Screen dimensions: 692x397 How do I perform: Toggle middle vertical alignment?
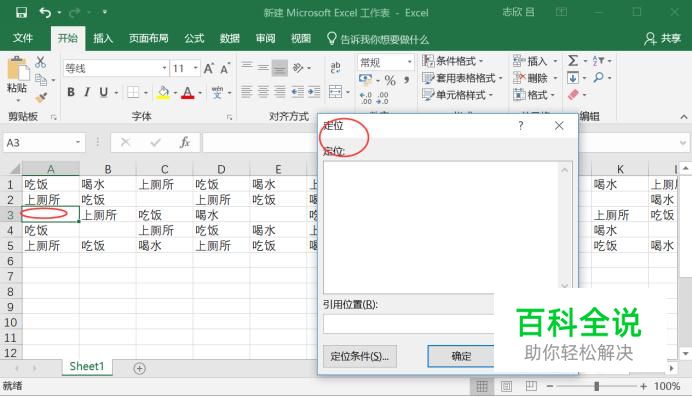pos(263,67)
